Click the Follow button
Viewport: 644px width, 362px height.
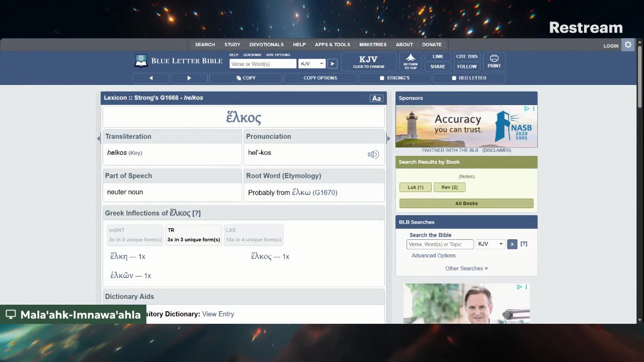(467, 66)
